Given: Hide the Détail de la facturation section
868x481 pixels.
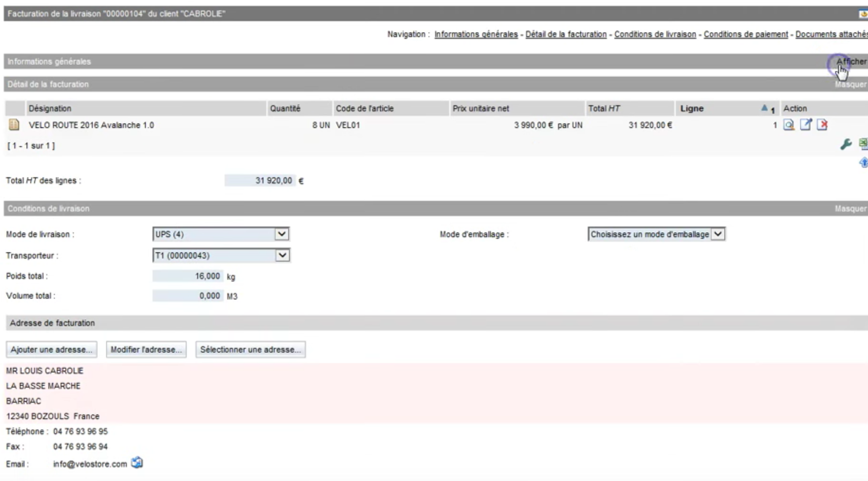Looking at the screenshot, I should click(x=851, y=84).
